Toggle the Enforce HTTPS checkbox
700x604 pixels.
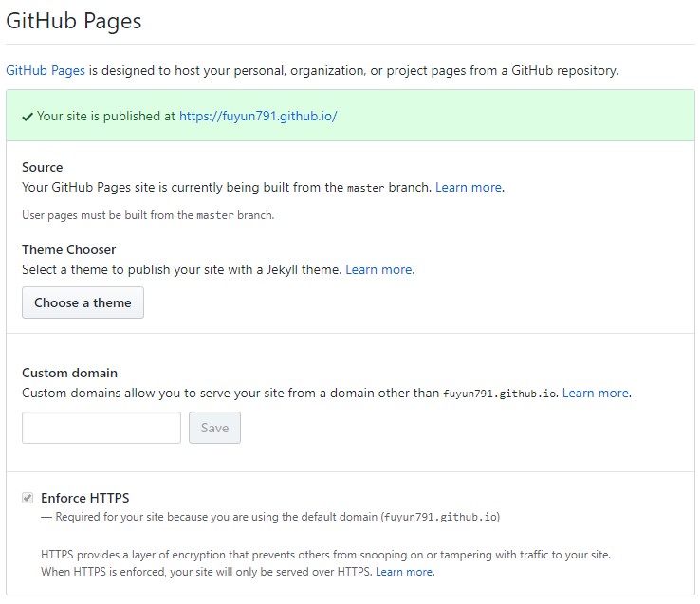point(28,498)
